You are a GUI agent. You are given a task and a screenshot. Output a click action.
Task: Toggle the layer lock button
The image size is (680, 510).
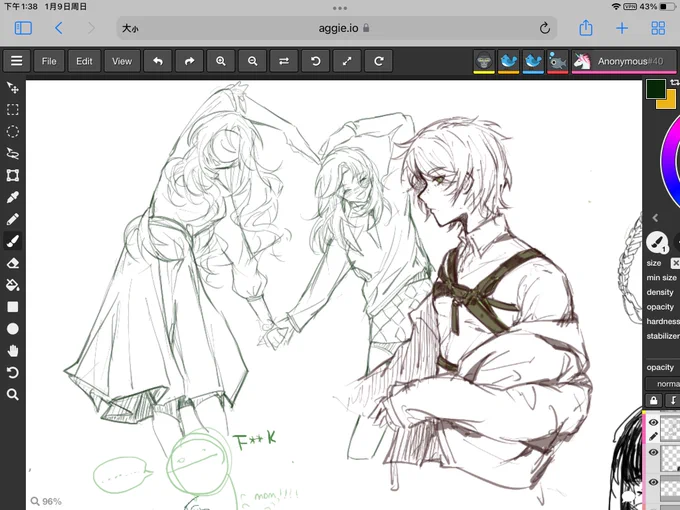[654, 400]
